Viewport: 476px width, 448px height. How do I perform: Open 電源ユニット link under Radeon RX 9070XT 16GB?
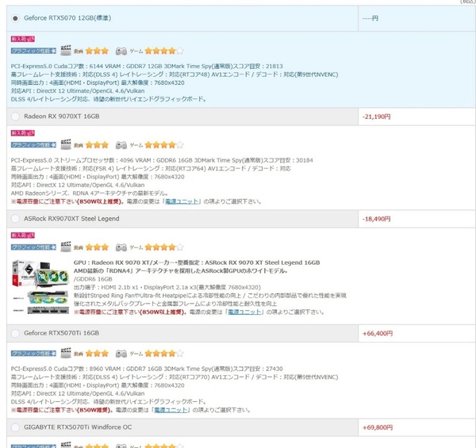click(182, 201)
